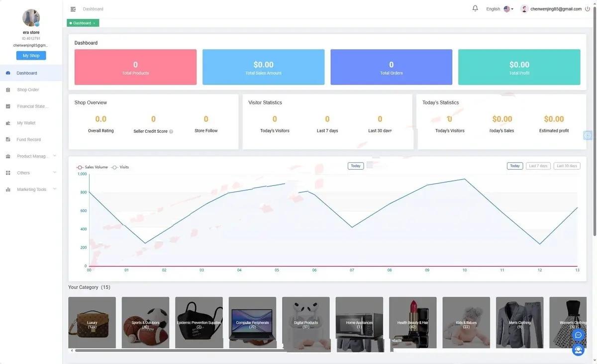597x364 pixels.
Task: Open Luxury category thumbnail
Action: tap(92, 322)
